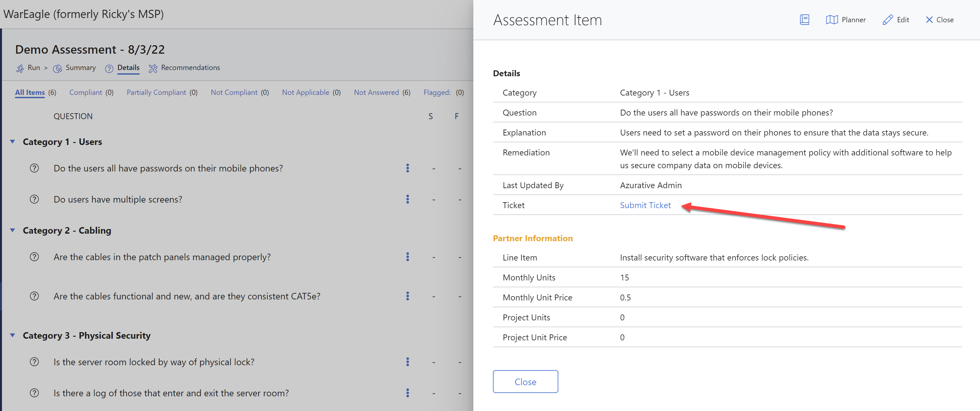Select question about passwords on mobile phones
Screen dimensions: 980x411
pos(168,169)
